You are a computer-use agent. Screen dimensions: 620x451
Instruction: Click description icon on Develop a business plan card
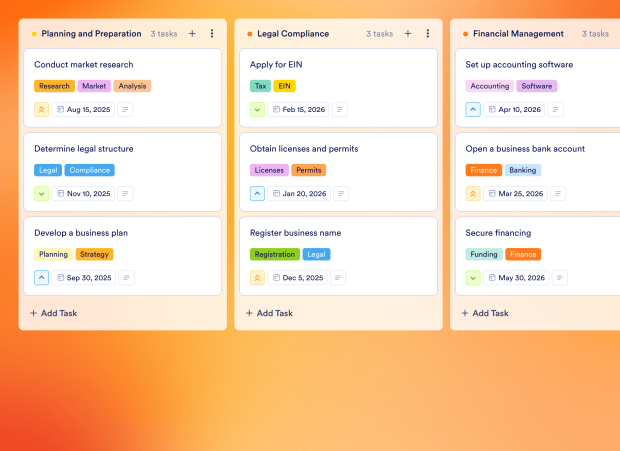click(126, 277)
